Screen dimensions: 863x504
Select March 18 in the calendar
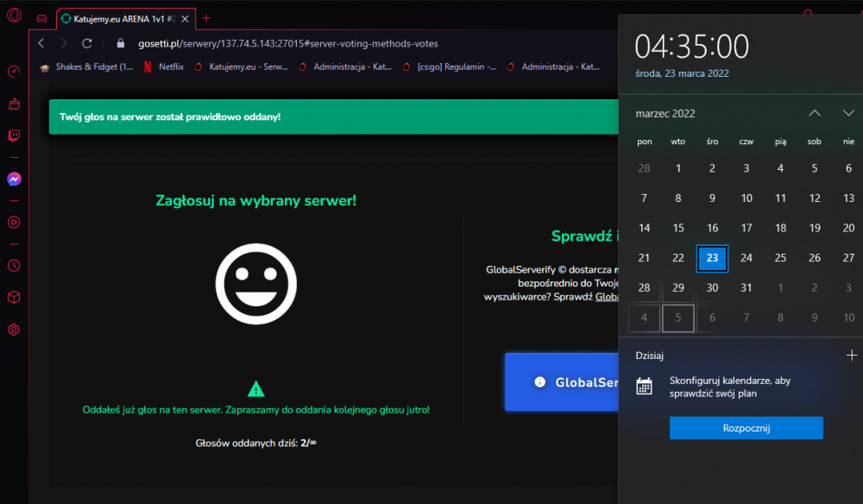780,228
